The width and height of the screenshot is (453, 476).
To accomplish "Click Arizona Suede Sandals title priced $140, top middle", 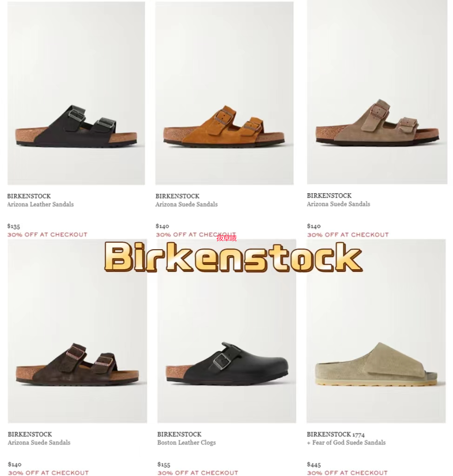I will coord(187,205).
